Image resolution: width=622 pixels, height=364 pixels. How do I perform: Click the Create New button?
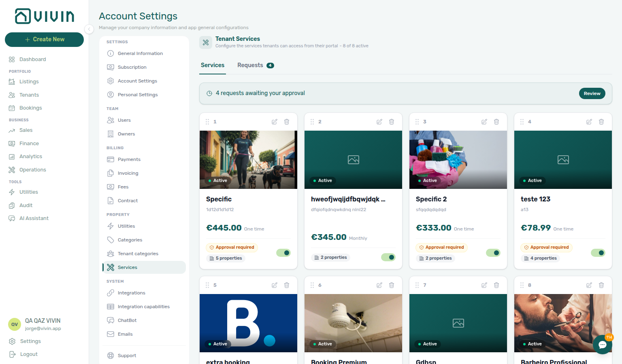(x=44, y=39)
